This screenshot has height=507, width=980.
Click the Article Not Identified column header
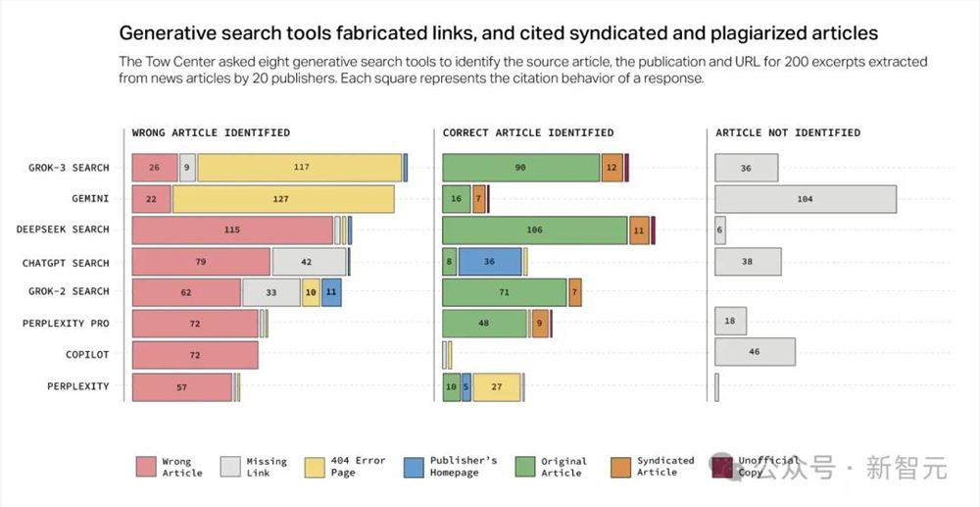(788, 132)
